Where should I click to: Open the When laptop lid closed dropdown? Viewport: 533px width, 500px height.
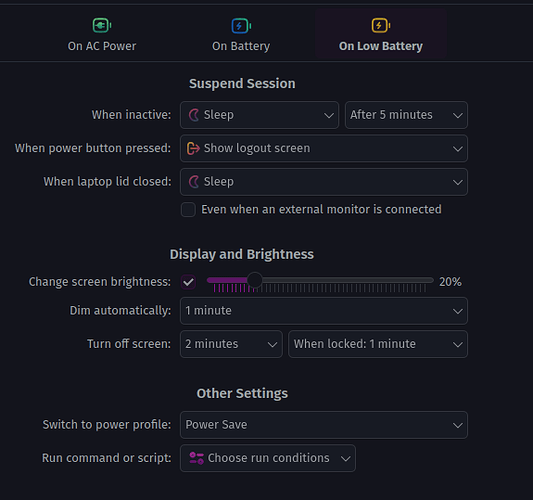click(324, 182)
